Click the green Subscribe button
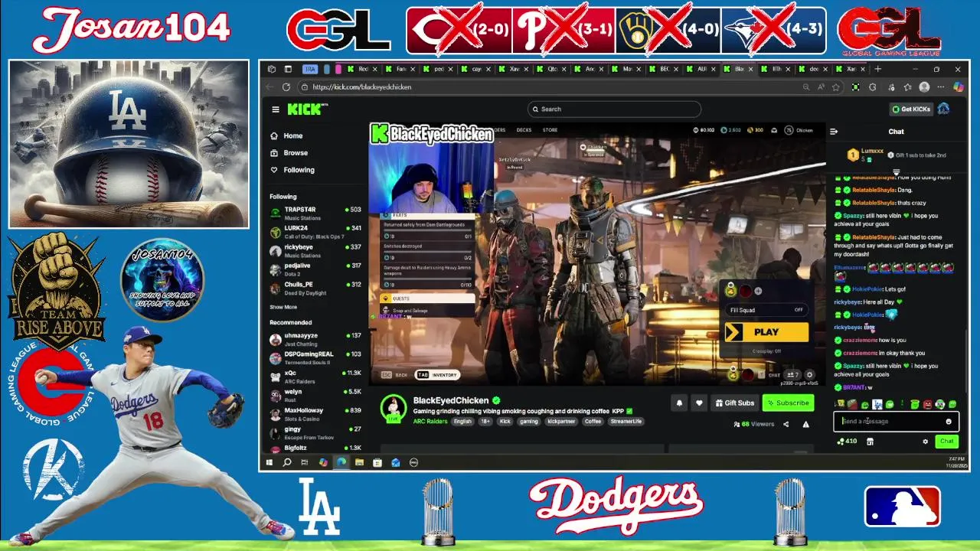Screen dimensions: 980x551 (787, 403)
